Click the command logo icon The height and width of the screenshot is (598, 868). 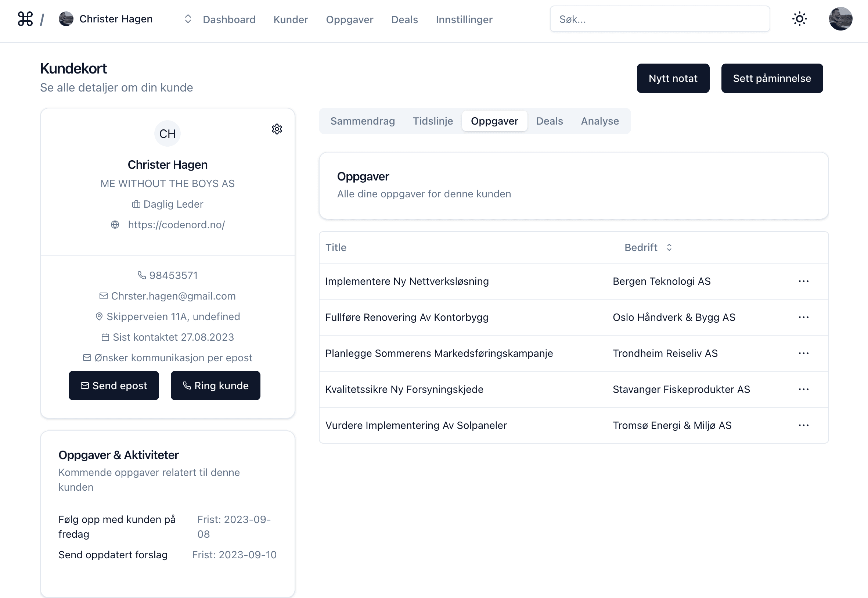[x=25, y=19]
